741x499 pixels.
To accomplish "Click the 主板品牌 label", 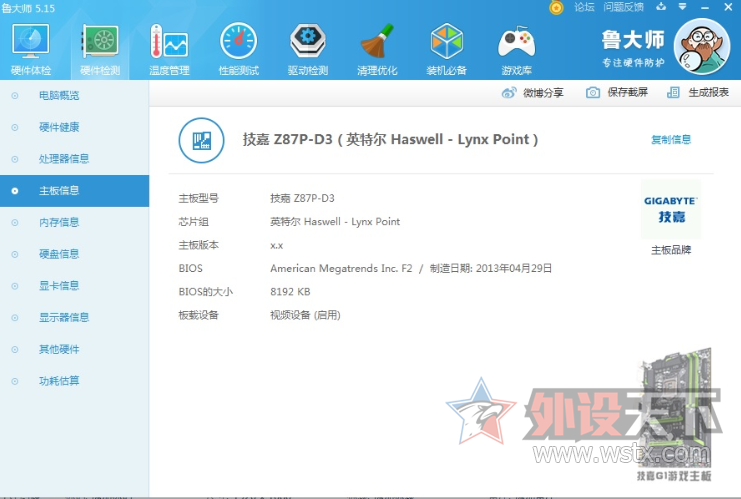I will click(x=671, y=250).
